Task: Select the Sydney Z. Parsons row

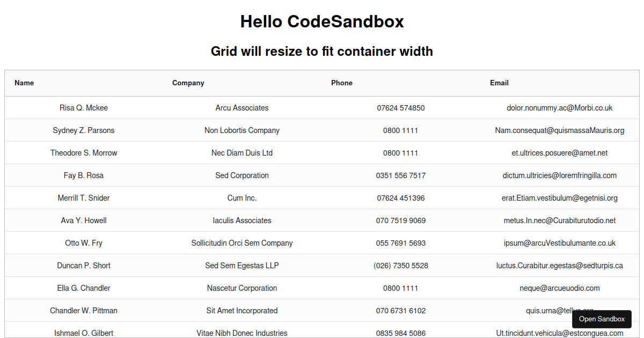Action: [x=84, y=130]
